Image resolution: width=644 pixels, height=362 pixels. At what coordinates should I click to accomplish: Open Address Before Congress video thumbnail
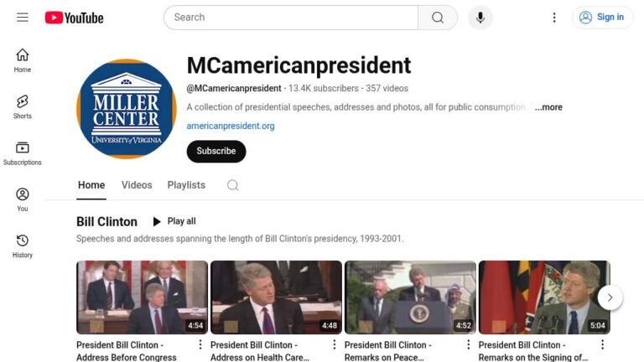(142, 297)
